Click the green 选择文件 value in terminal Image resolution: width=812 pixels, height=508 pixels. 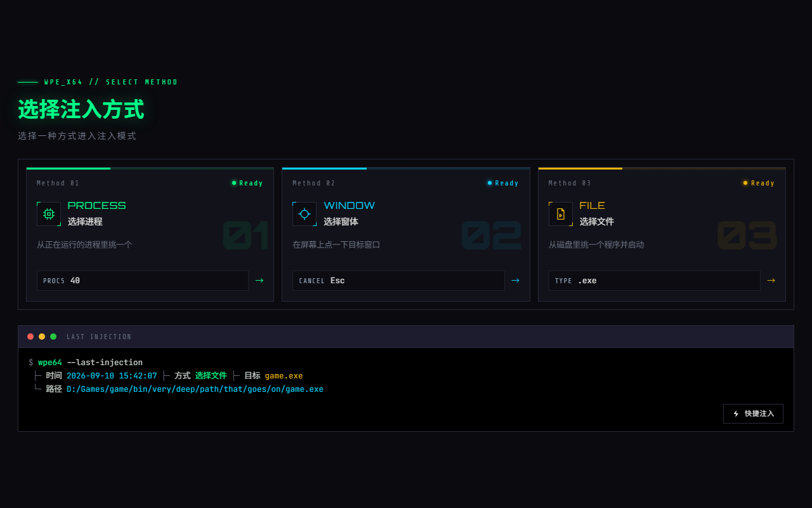tap(211, 376)
